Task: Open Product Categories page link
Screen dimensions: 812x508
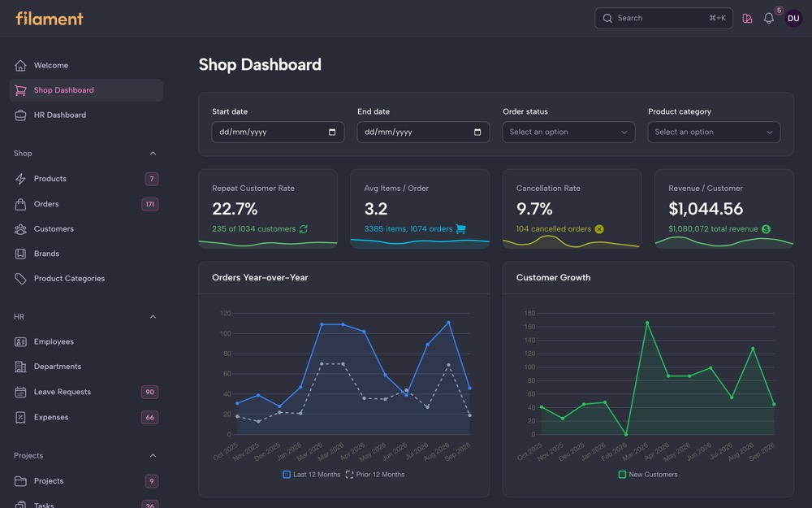Action: [x=86, y=279]
